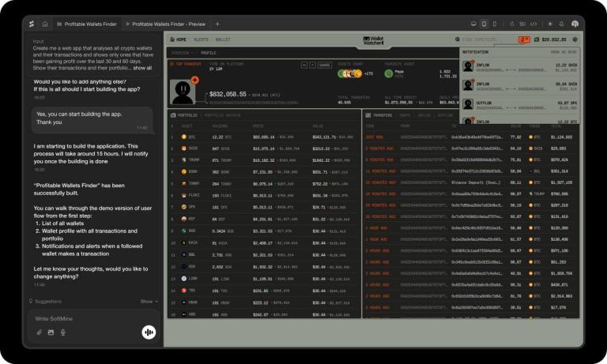This screenshot has width=607, height=364.
Task: Click the attach file paperclip icon
Action: 39,332
